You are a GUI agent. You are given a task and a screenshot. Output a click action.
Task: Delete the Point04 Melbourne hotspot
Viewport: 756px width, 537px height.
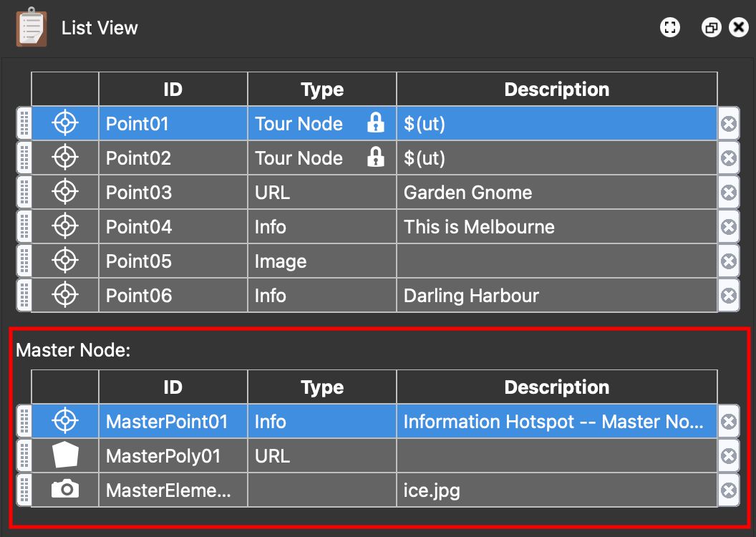coord(728,226)
